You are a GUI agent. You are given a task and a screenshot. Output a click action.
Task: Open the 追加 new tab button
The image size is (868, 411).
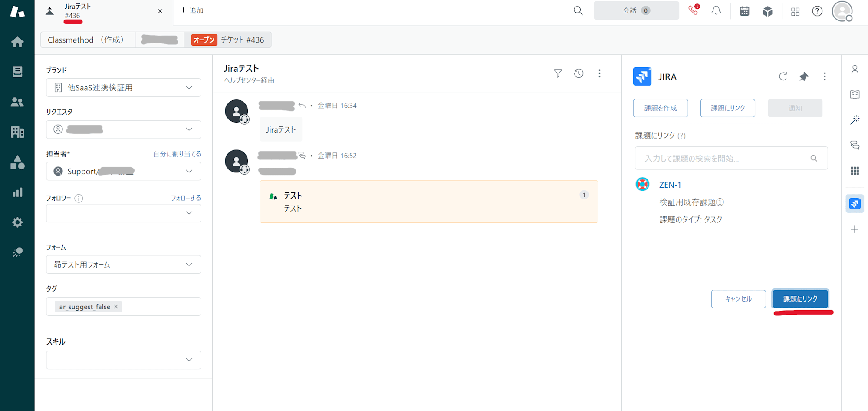click(192, 10)
